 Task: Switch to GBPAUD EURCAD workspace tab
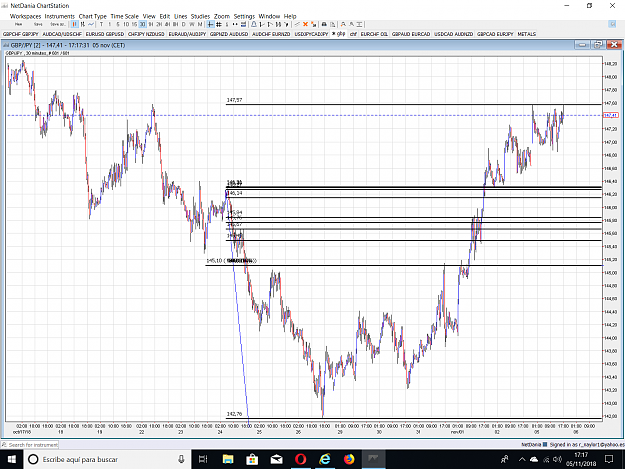[411, 34]
